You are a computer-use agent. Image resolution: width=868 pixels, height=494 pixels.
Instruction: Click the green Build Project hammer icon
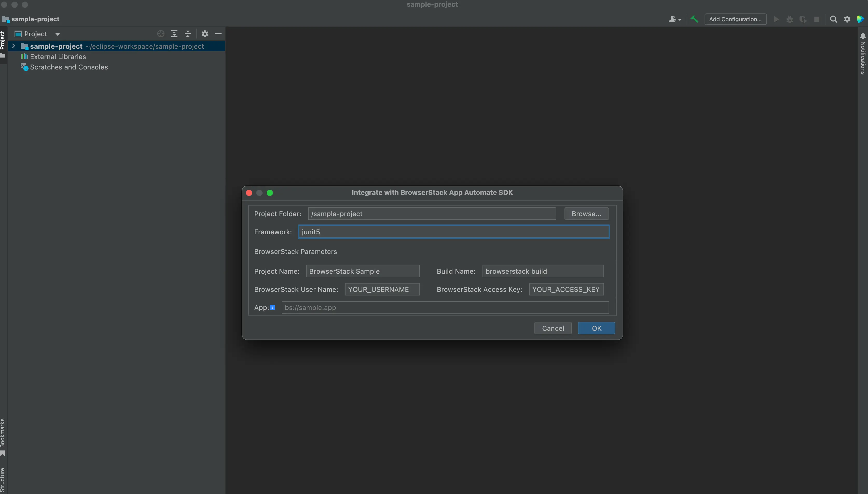pyautogui.click(x=694, y=19)
